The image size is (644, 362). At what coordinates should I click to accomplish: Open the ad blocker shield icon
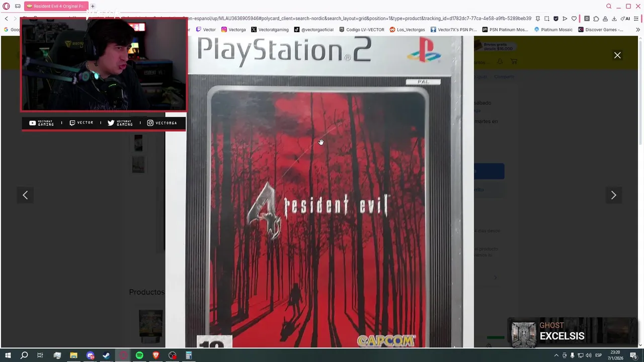click(555, 19)
